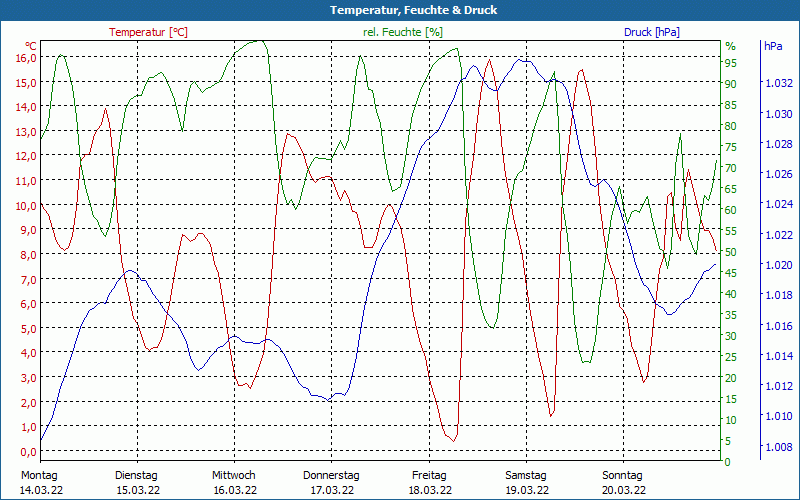Image resolution: width=800 pixels, height=500 pixels.
Task: Click the "Freitag" day label
Action: [x=429, y=476]
